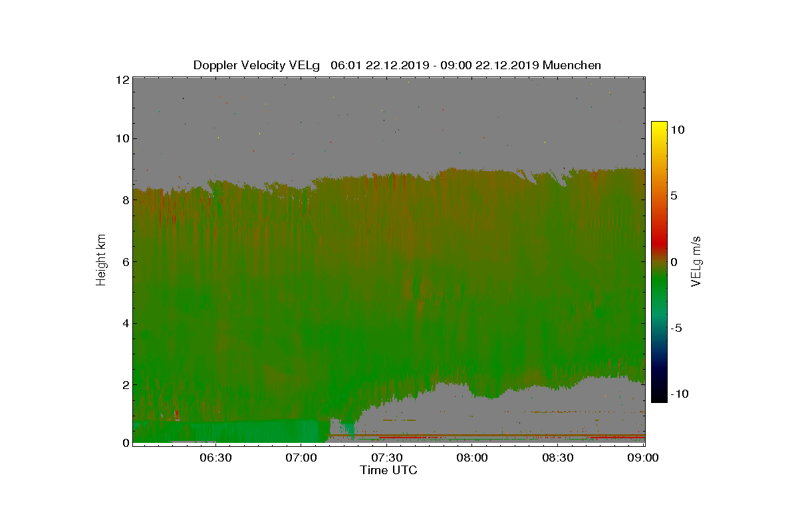This screenshot has width=798, height=532.
Task: Click the height axis label 2
Action: 124,384
